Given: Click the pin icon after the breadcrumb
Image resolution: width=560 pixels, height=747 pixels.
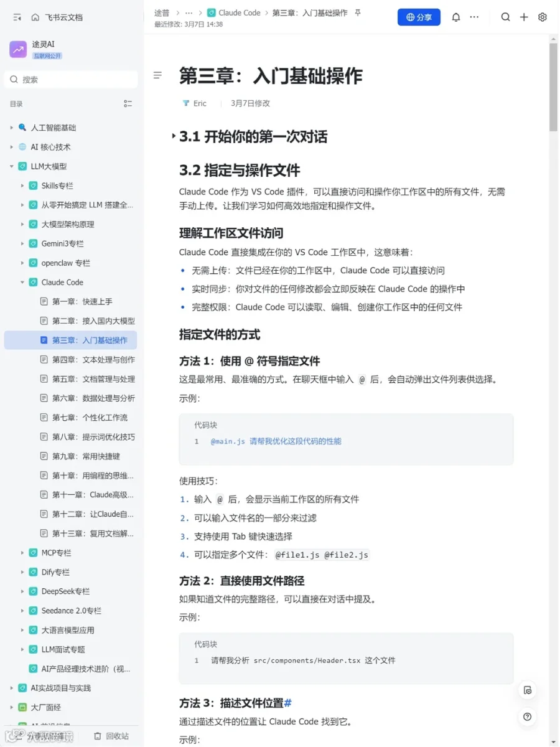Looking at the screenshot, I should [358, 12].
